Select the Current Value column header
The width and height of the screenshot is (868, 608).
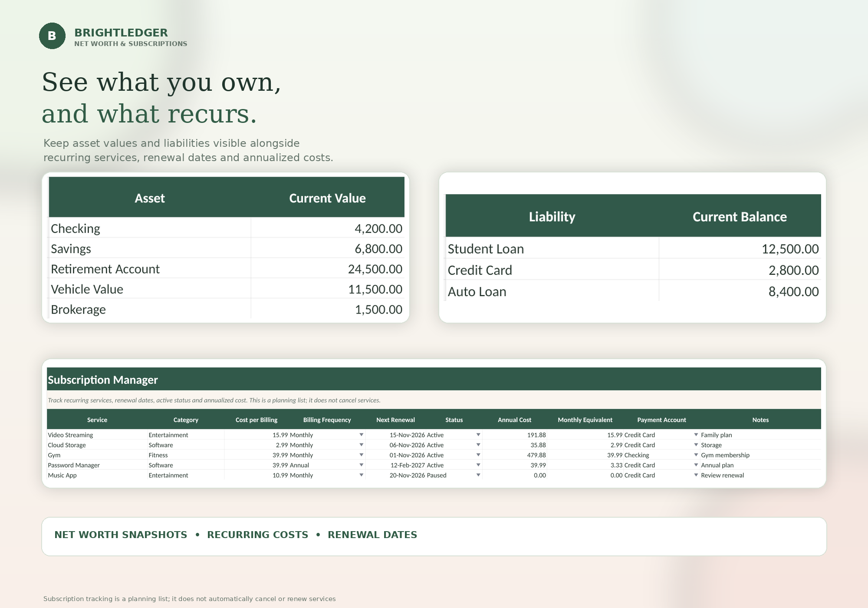[328, 198]
